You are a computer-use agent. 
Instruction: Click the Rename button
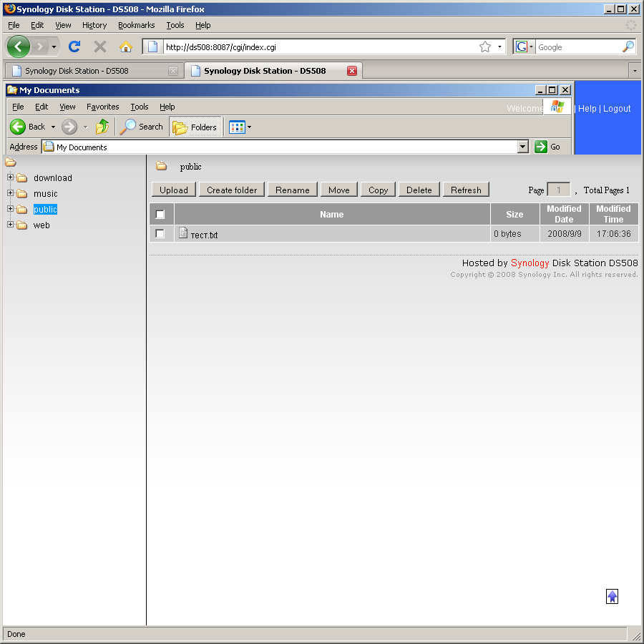pos(293,190)
